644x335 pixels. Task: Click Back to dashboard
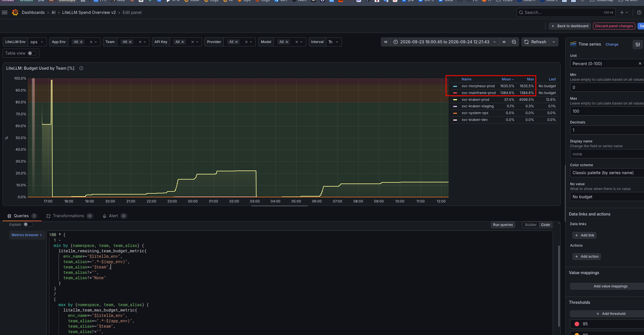[570, 26]
